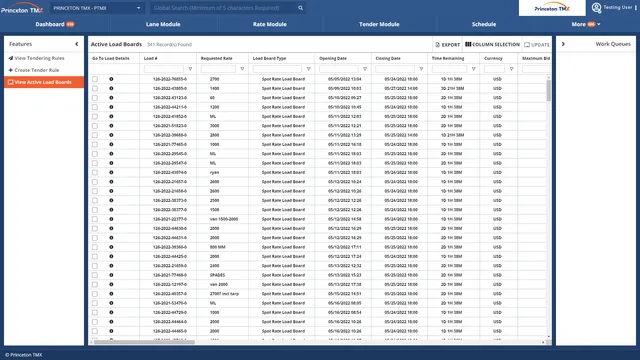Check the box for the 'van 2000' row
The image size is (640, 360).
click(95, 284)
